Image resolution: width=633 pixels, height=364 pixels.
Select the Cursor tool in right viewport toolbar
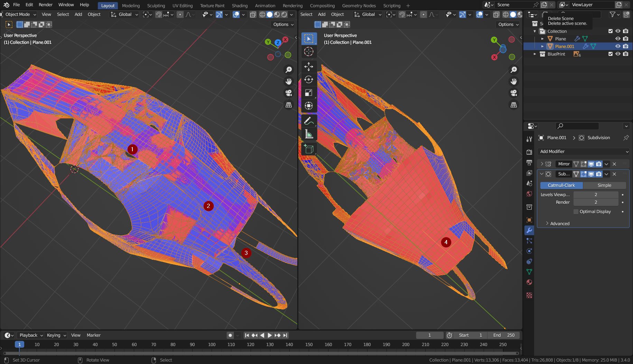pos(309,51)
